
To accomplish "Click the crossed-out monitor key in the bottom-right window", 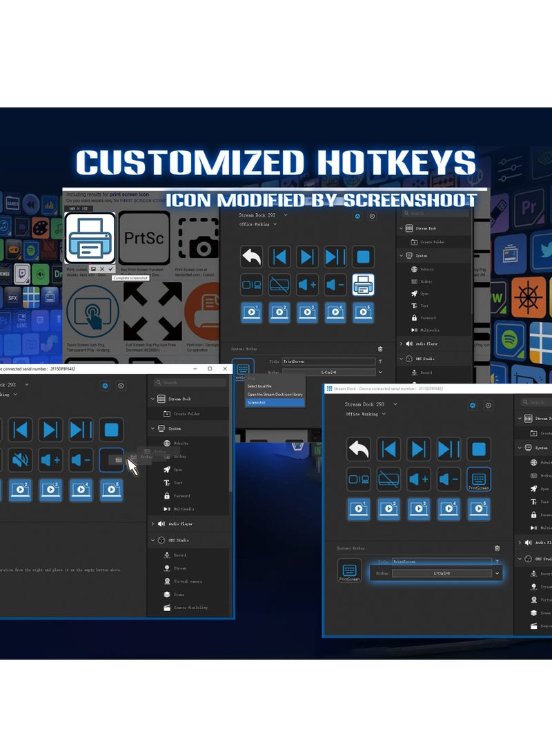I will 388,479.
